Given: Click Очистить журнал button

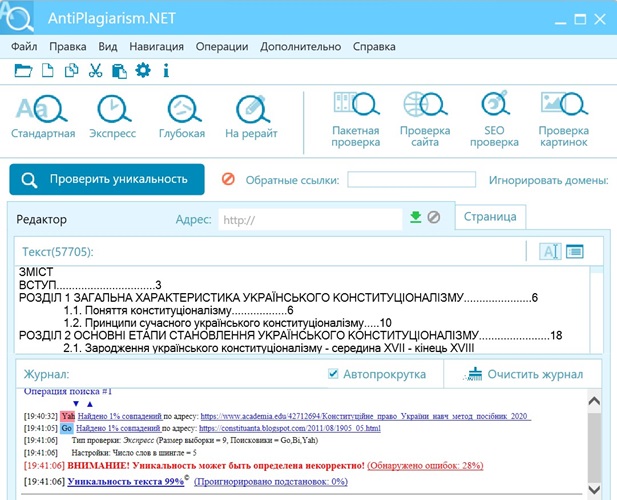Looking at the screenshot, I should coord(523,374).
